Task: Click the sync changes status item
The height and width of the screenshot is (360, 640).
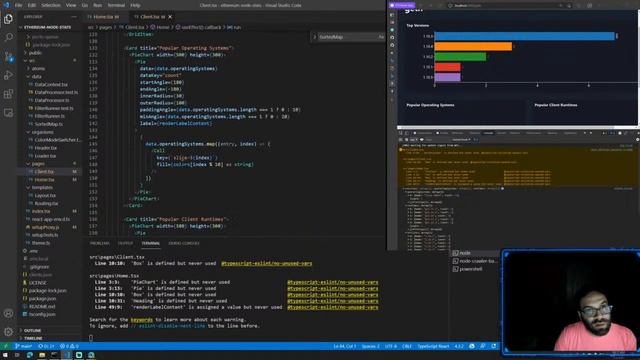Action: pos(46,346)
